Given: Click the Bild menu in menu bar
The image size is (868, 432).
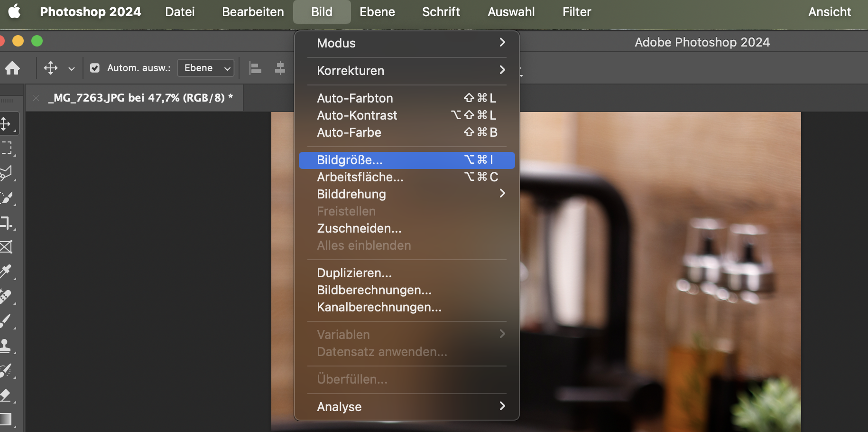Looking at the screenshot, I should coord(322,11).
